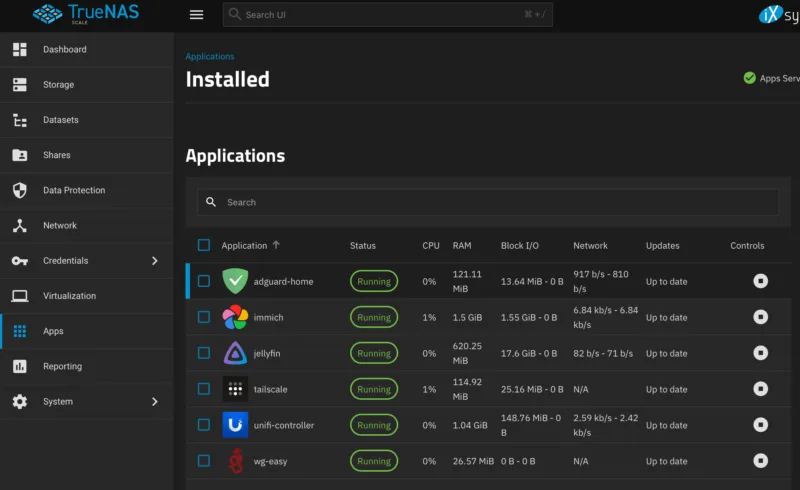Check the adguard-home row checkbox
Screen dimensions: 800x490
204,281
